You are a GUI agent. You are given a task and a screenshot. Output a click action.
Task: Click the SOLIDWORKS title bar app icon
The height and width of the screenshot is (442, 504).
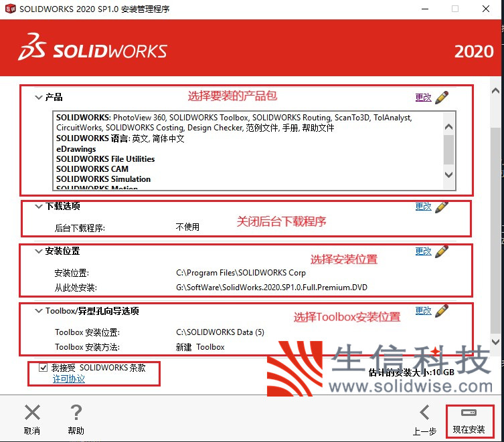pos(10,9)
